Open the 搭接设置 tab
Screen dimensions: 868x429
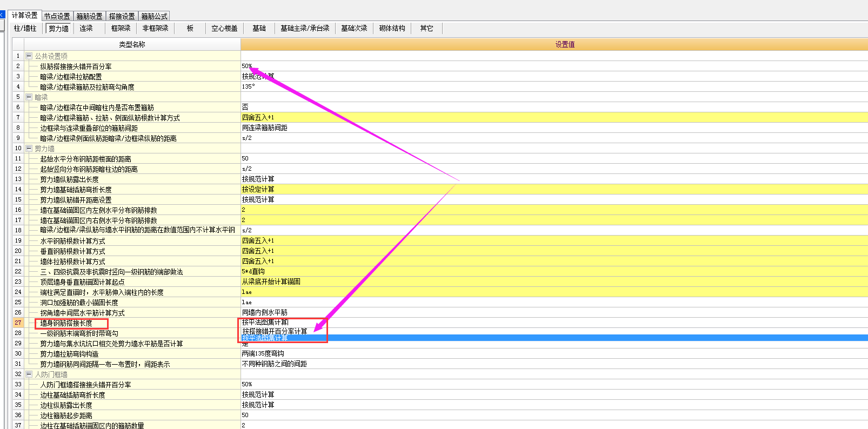122,16
